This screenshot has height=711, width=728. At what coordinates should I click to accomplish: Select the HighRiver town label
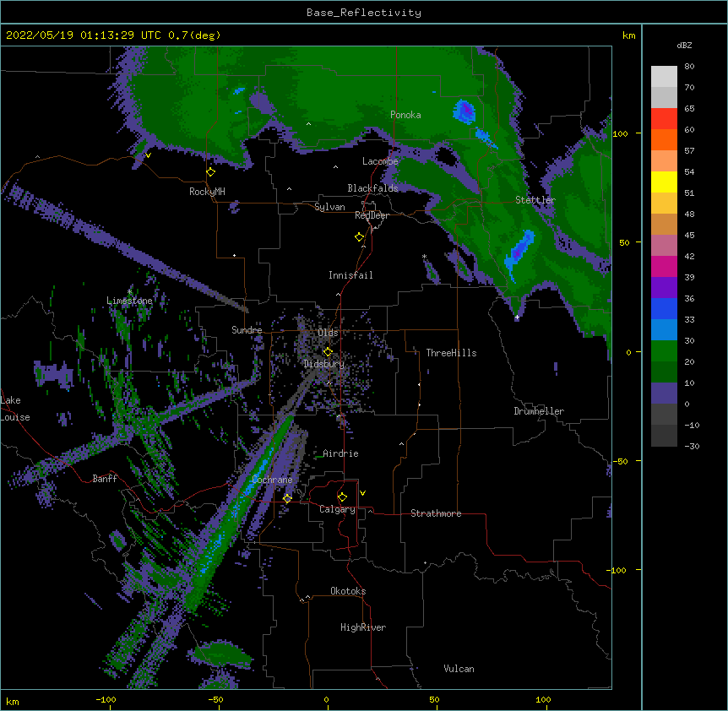click(363, 627)
